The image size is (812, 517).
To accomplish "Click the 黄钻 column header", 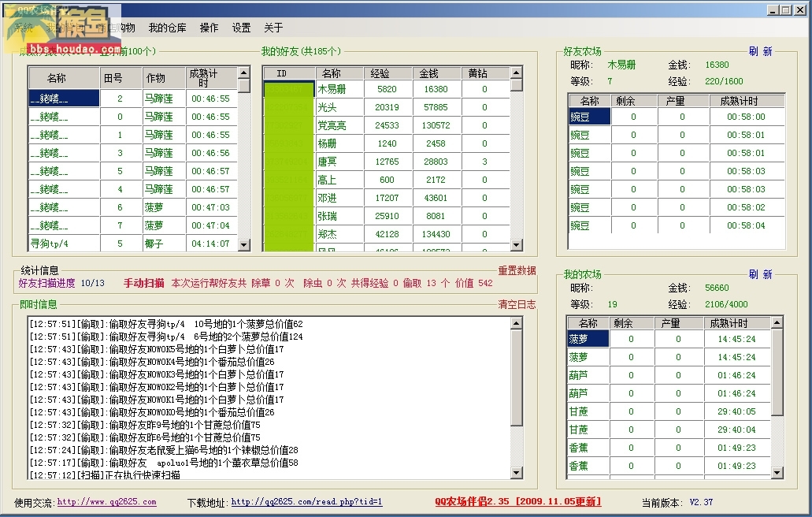I will click(485, 73).
